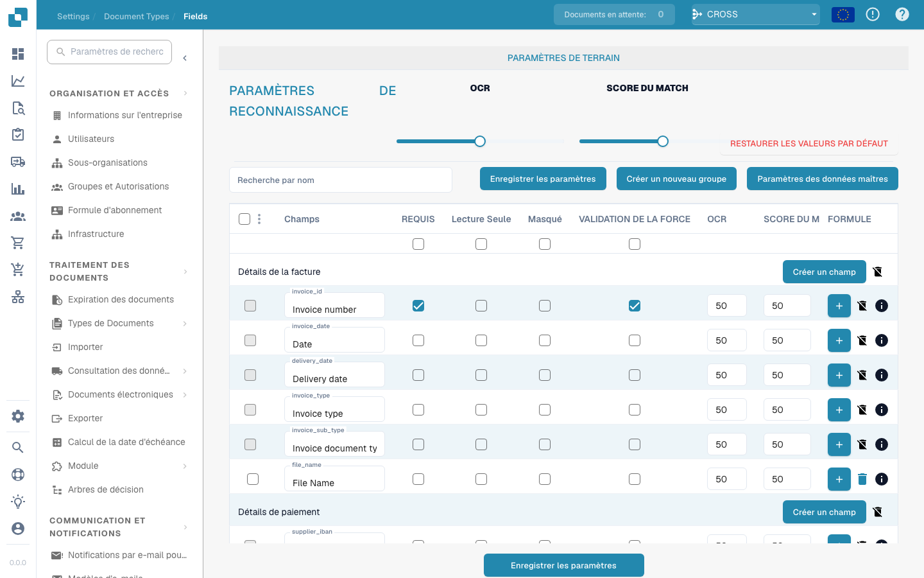Check Lecture Seule for Date field
Image resolution: width=924 pixels, height=578 pixels.
(481, 340)
